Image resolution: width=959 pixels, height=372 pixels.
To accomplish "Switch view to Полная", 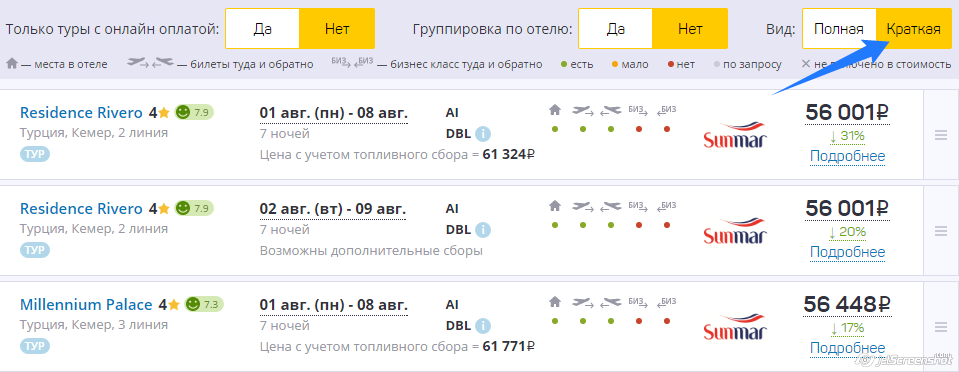I will pos(839,29).
